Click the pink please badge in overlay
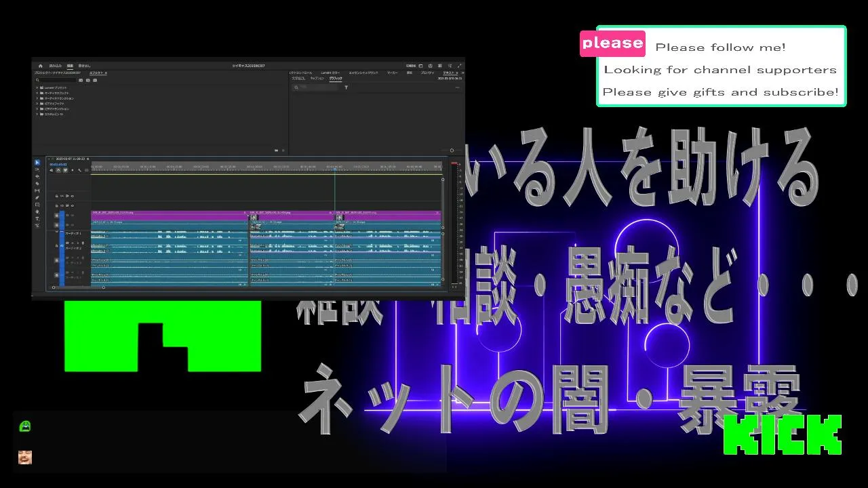Screen dimensions: 868x488 click(612, 43)
